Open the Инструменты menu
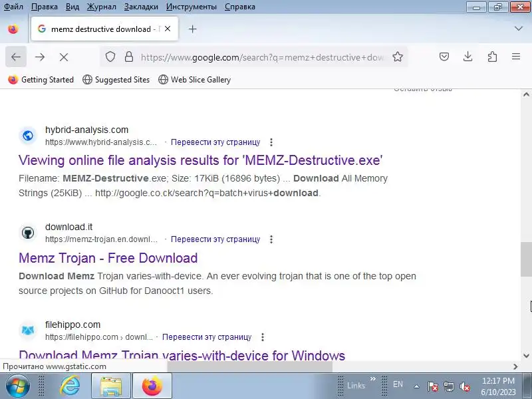Screen dimensions: 532x399 tap(192, 7)
